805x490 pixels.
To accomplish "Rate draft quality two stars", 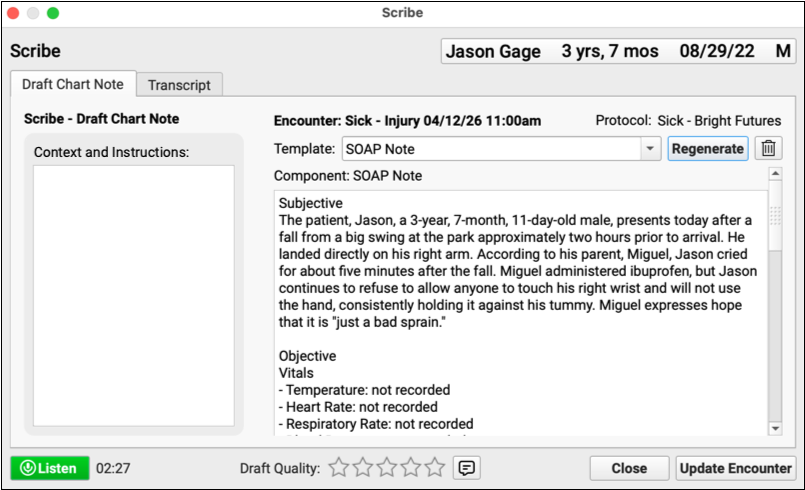I will pos(363,467).
